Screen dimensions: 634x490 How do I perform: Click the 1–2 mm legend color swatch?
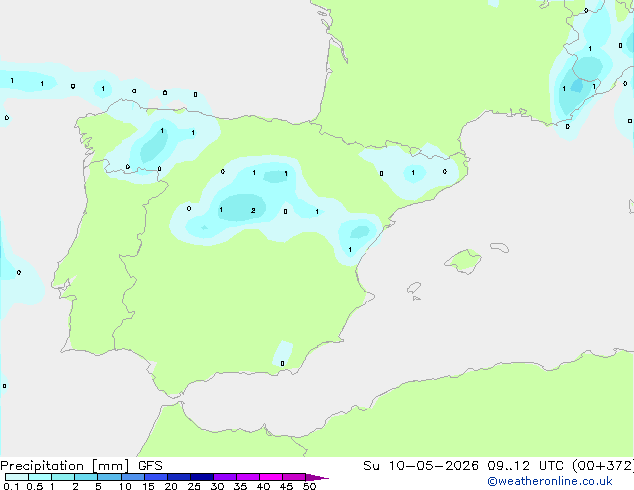point(63,477)
